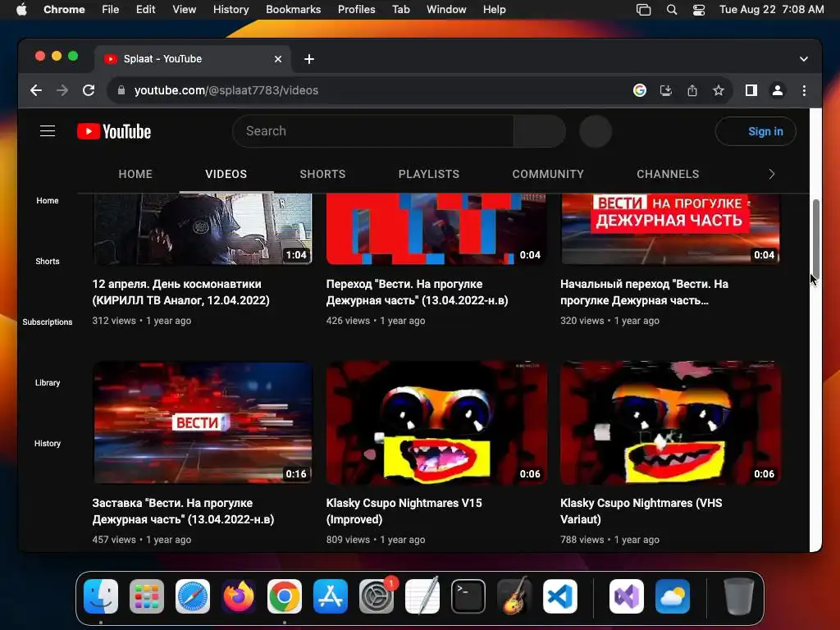Viewport: 840px width, 630px height.
Task: Open App Store from the dock
Action: click(331, 596)
